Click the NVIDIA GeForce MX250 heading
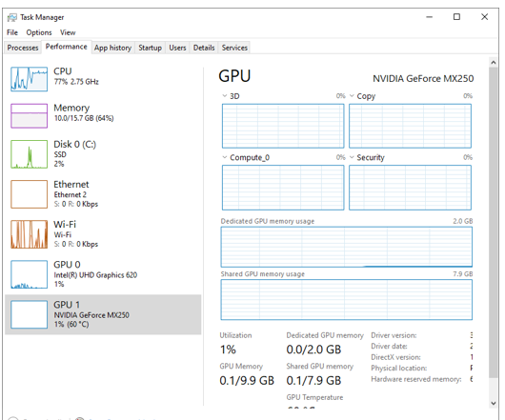 [423, 78]
